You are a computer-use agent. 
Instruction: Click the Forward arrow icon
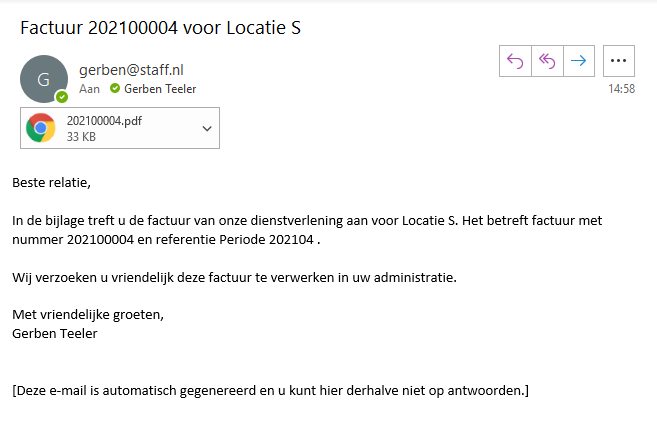pyautogui.click(x=579, y=61)
